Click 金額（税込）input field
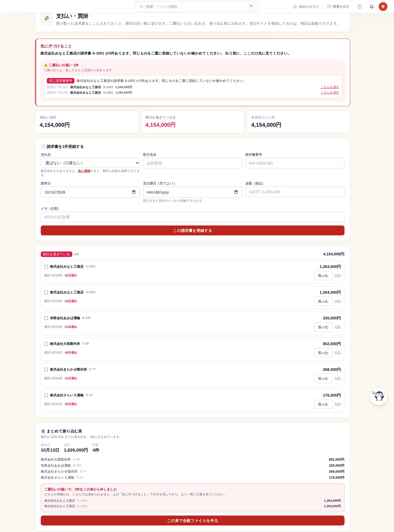 pos(295,192)
